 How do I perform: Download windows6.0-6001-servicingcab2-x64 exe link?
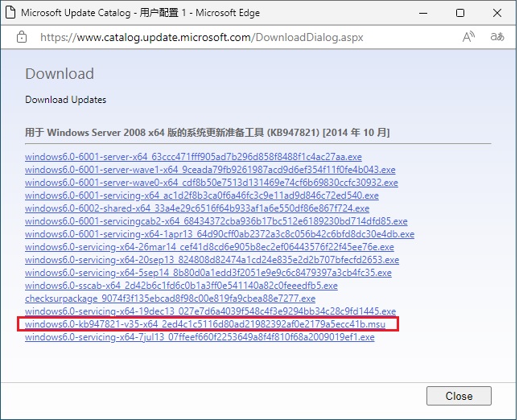(x=216, y=221)
